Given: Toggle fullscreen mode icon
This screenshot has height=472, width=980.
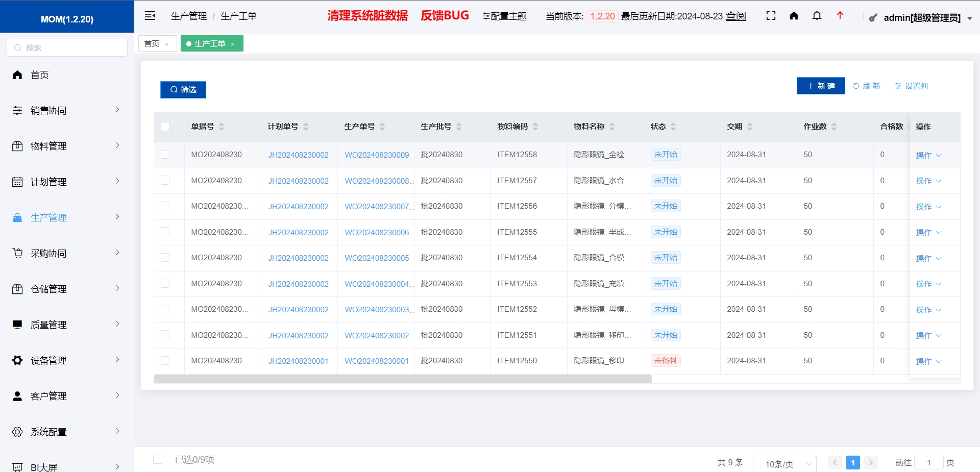Looking at the screenshot, I should click(771, 16).
